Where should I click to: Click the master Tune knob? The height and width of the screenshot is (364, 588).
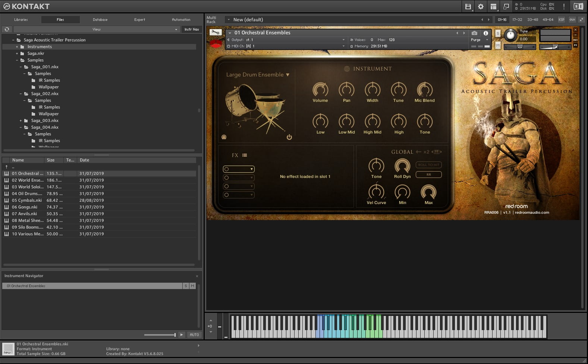(510, 35)
